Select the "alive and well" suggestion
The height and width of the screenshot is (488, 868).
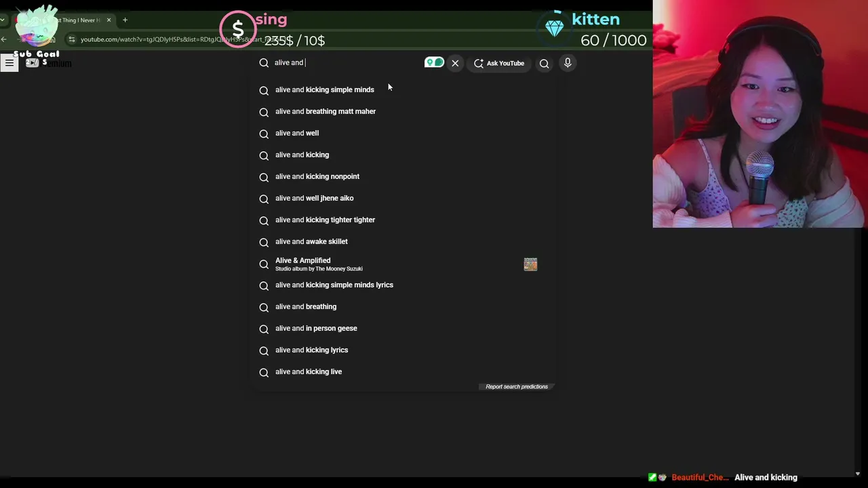[x=404, y=133]
